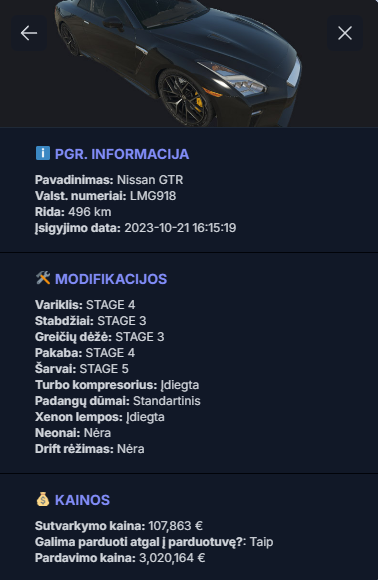Click the Sutvarkymo kaina 107,863 € line

click(x=119, y=526)
